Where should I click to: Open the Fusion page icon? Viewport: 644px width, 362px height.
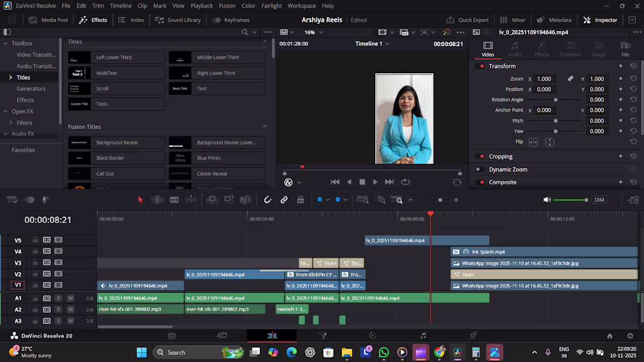323,336
